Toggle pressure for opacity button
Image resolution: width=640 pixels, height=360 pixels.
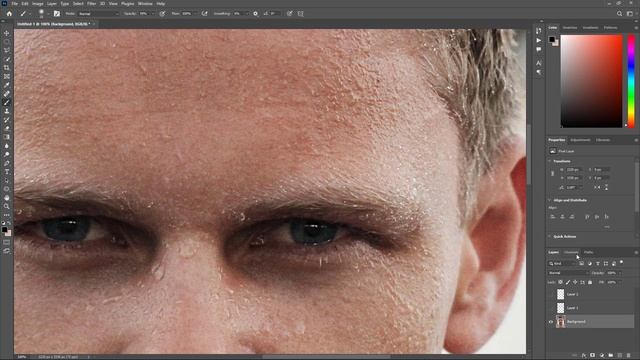point(162,13)
